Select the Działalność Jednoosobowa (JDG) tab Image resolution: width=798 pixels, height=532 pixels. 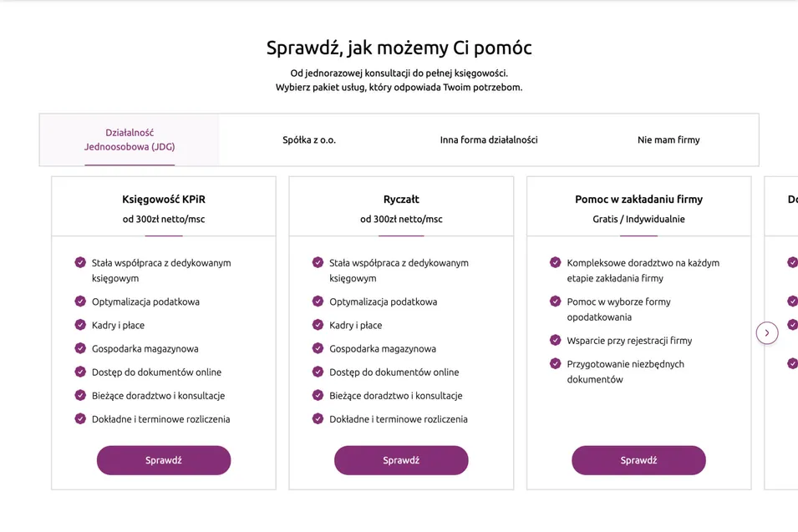130,139
